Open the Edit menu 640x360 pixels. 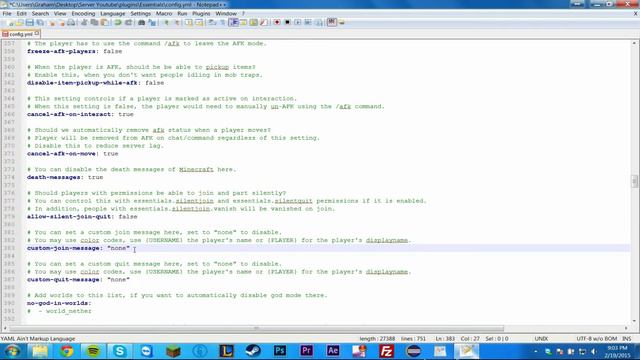[22, 13]
